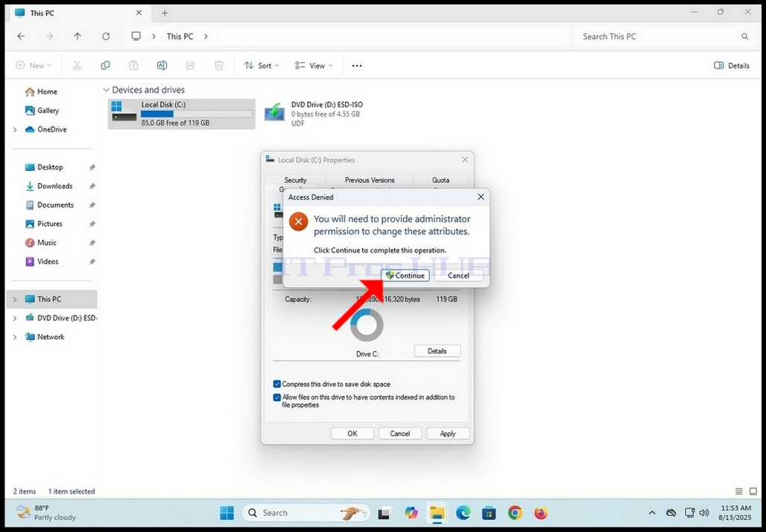Go up one folder level
The image size is (766, 532).
pos(77,37)
